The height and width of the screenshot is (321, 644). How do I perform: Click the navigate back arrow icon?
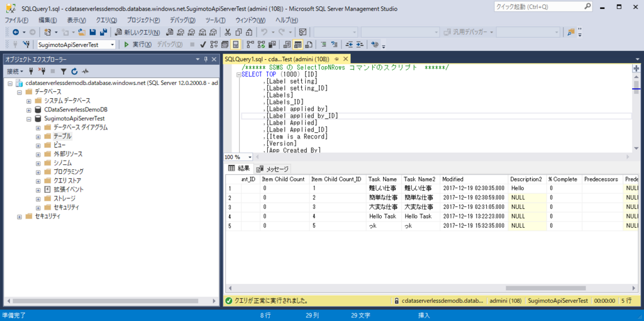[x=16, y=32]
